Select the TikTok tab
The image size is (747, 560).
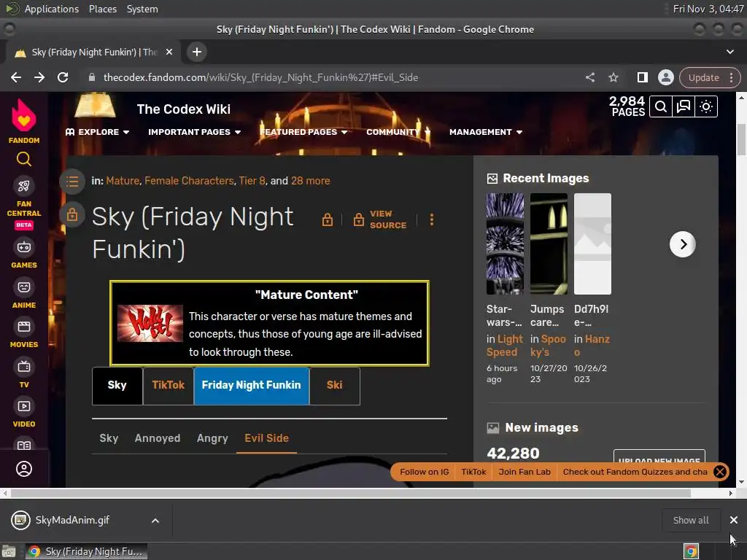pyautogui.click(x=169, y=385)
